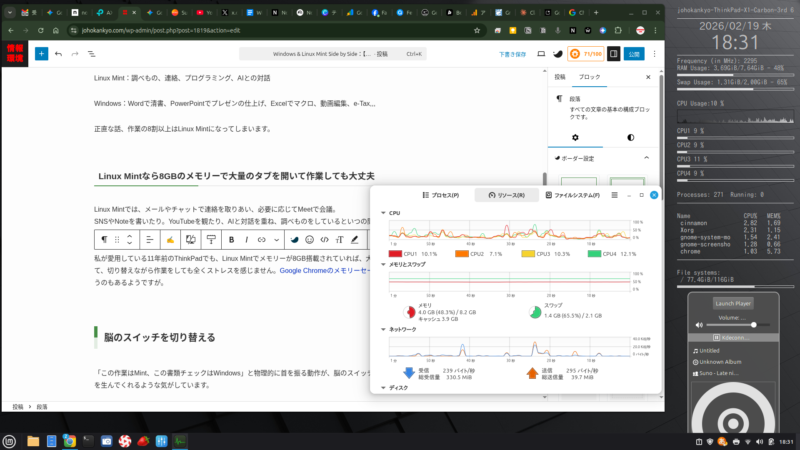800x450 pixels.
Task: Click the Italic formatting button
Action: [x=246, y=240]
